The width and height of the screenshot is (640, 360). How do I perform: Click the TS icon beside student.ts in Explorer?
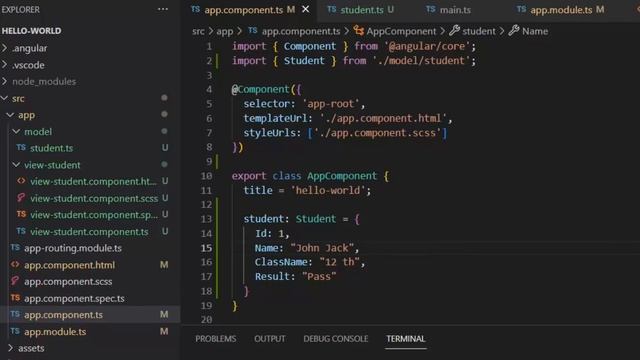(21, 147)
